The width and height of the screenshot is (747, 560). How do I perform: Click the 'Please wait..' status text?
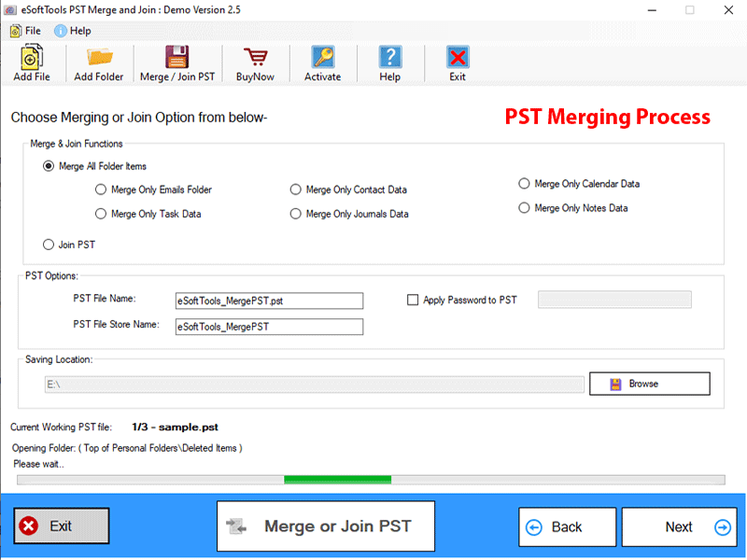pos(38,464)
